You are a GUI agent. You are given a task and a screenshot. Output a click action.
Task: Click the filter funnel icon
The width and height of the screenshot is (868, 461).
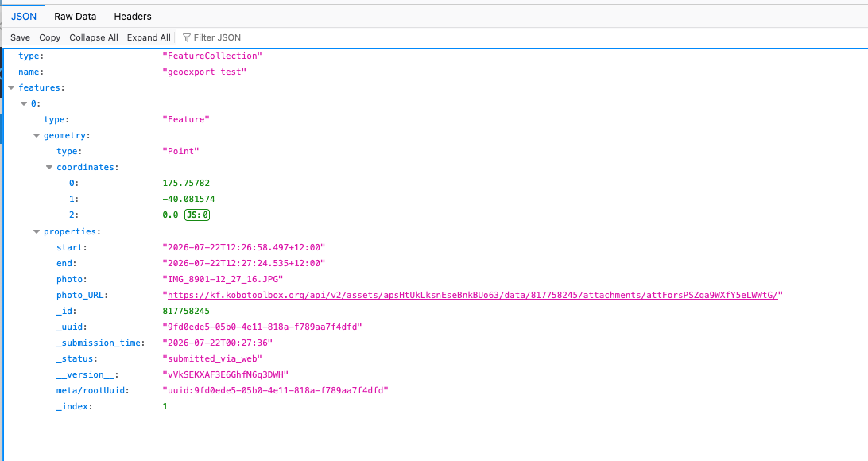187,37
